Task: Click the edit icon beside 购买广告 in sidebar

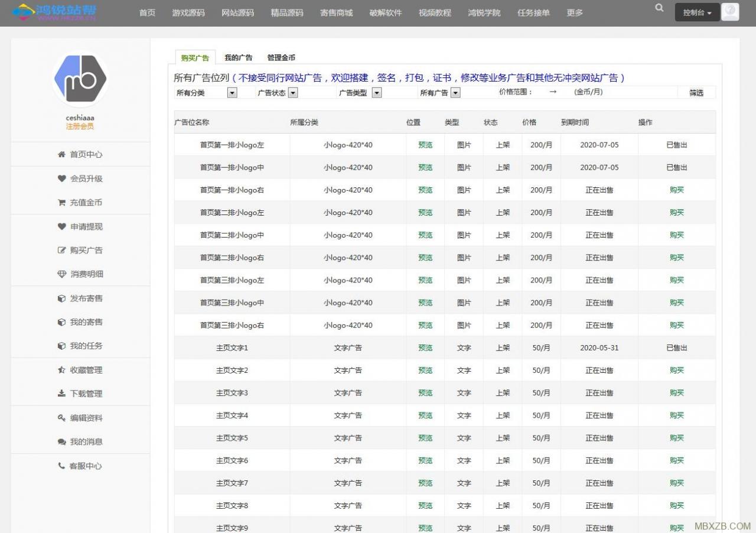Action: (x=61, y=250)
